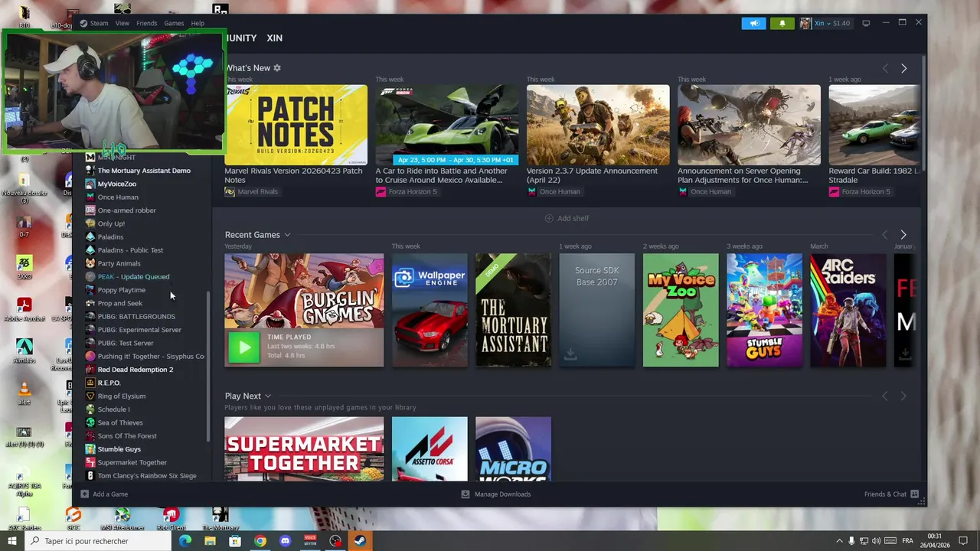Open My Voice Zoo cover
This screenshot has height=551, width=980.
pyautogui.click(x=681, y=310)
